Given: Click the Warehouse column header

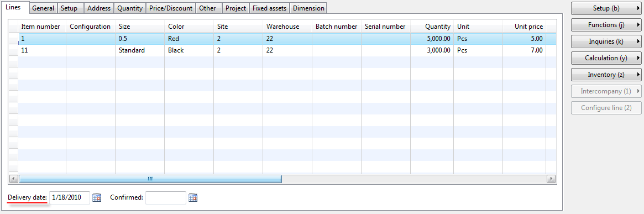Looking at the screenshot, I should point(287,27).
